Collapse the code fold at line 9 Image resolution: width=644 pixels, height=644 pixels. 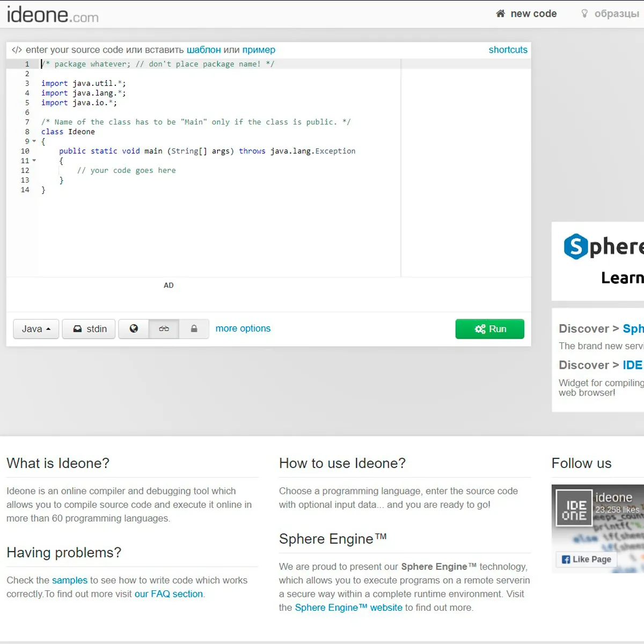click(34, 142)
